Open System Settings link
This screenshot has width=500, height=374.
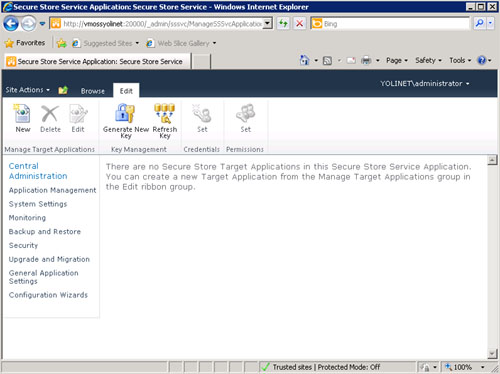38,204
